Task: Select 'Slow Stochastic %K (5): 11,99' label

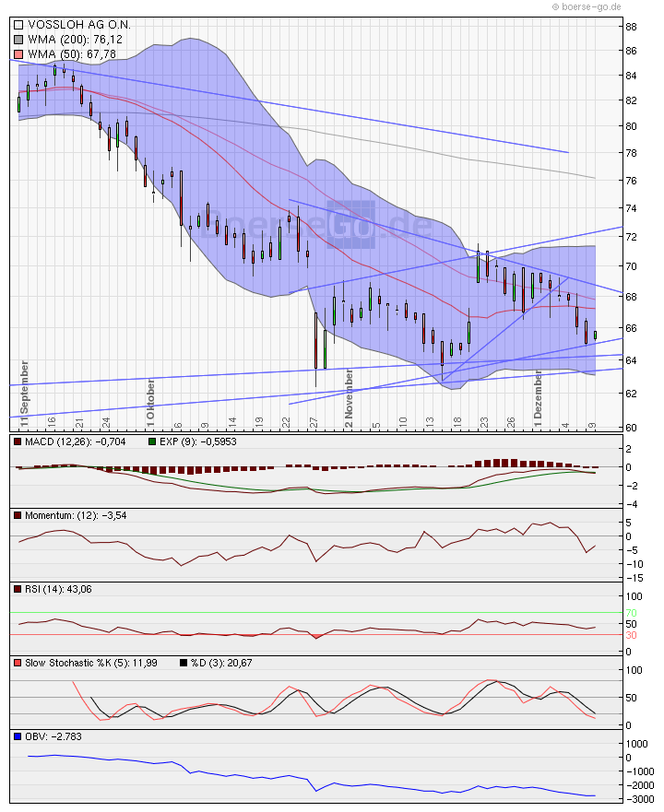Action: pyautogui.click(x=90, y=663)
